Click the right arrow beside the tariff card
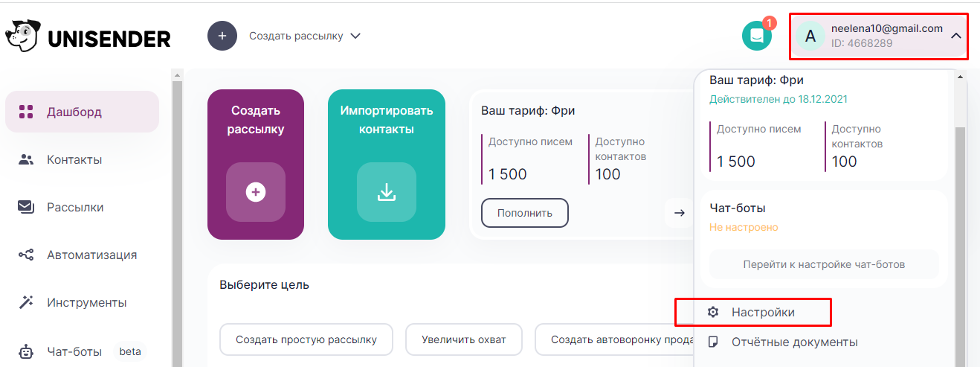This screenshot has width=980, height=367. [679, 213]
